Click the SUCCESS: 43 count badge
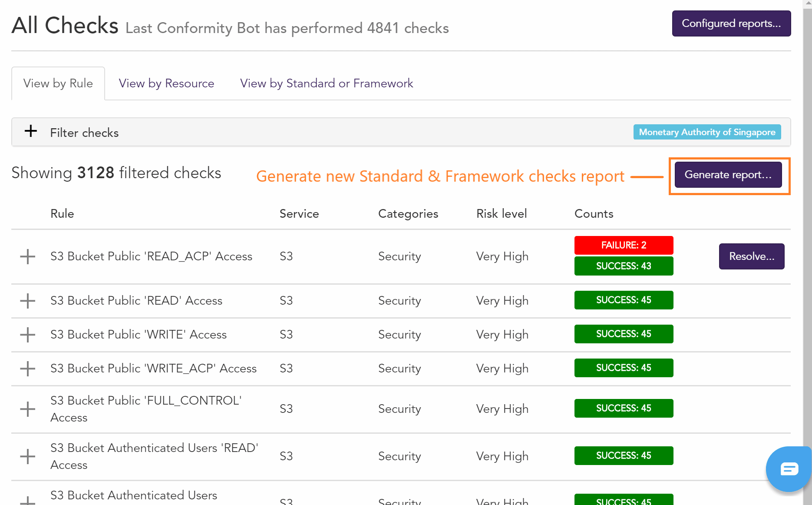The image size is (812, 505). click(624, 266)
